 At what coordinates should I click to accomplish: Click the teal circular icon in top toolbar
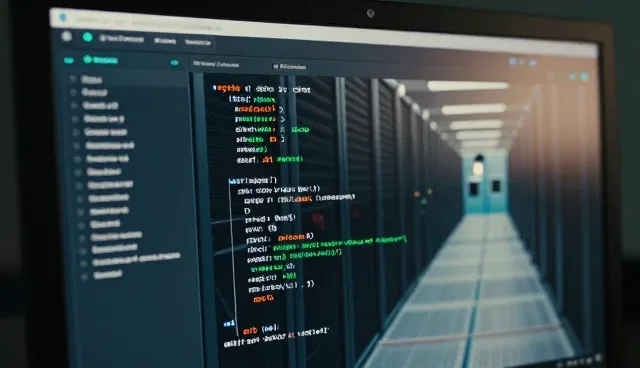[x=87, y=38]
